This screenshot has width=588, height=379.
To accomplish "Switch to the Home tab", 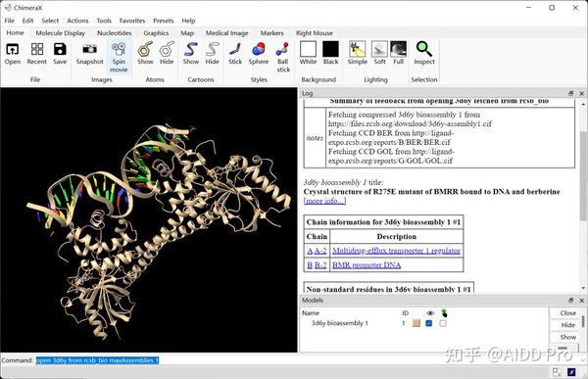I will [15, 33].
